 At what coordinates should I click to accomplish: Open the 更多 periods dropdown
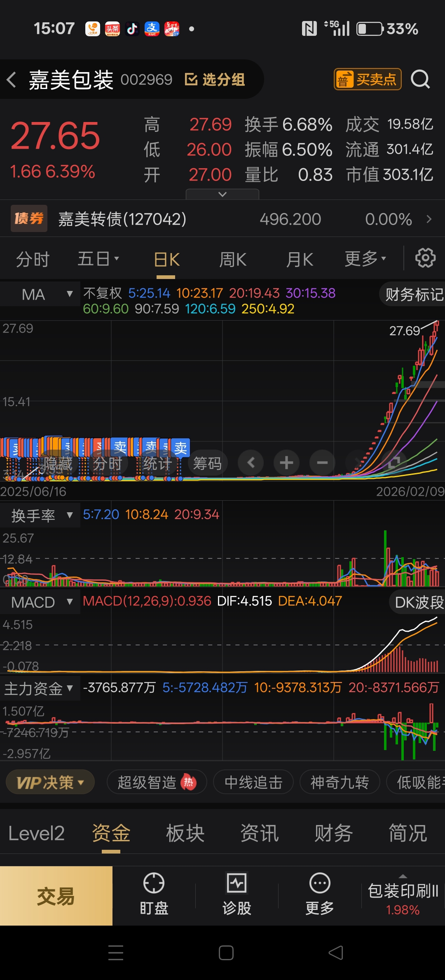click(365, 259)
